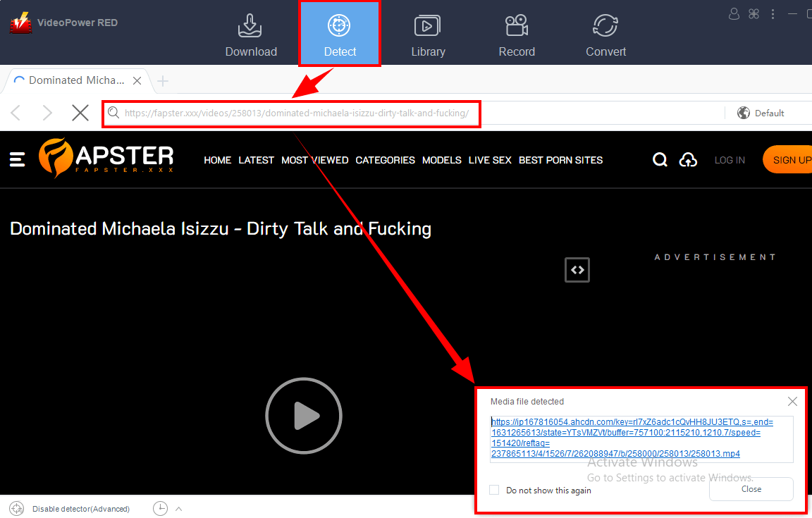Viewport: 812px width, 518px height.
Task: Open the Default globe dropdown
Action: pos(761,113)
